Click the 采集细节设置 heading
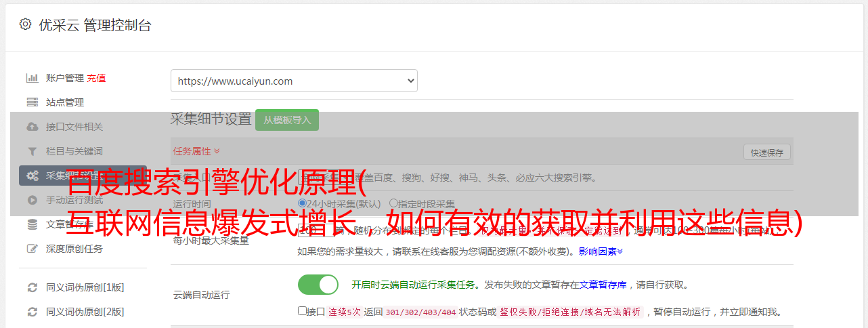This screenshot has width=868, height=328. (211, 119)
